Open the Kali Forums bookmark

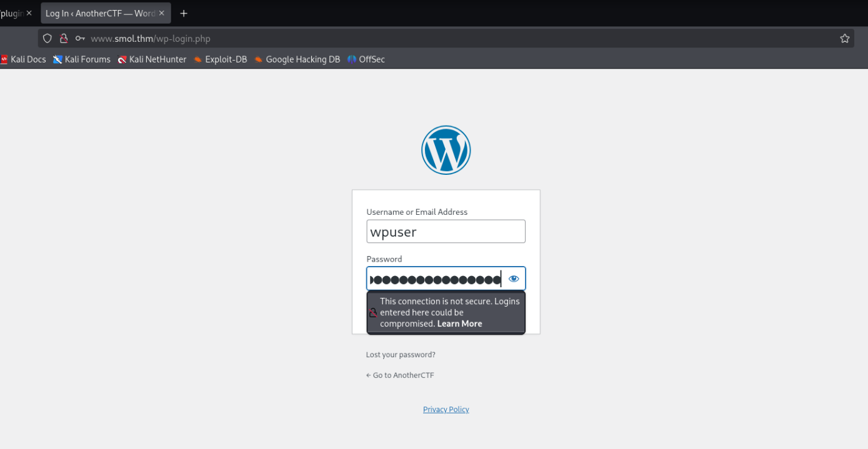(82, 59)
